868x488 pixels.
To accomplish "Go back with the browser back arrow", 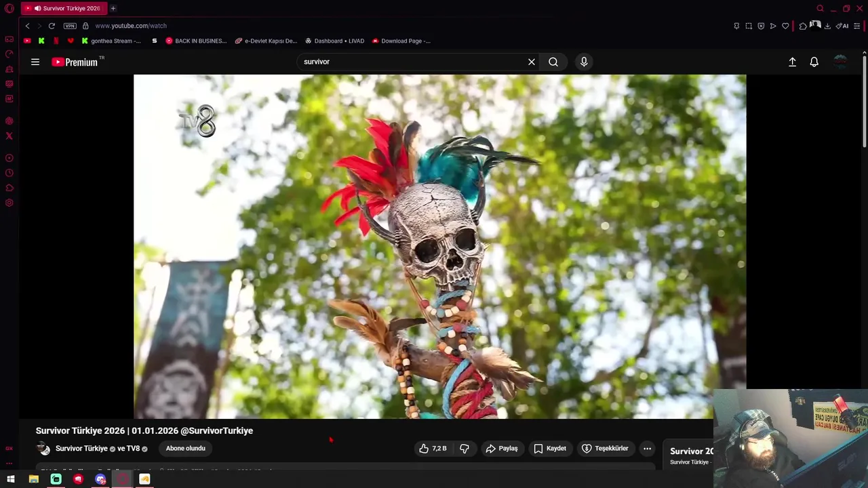I will pos(27,26).
